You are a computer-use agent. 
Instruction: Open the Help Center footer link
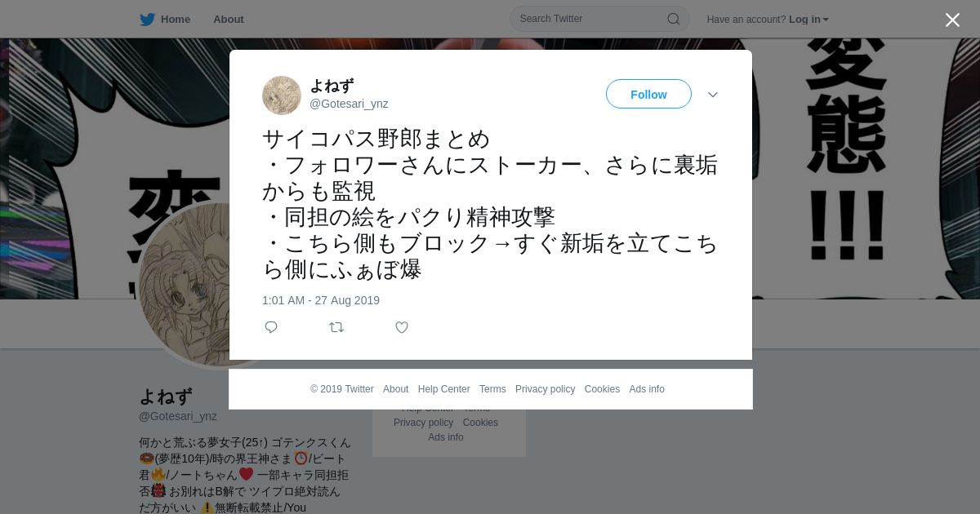tap(443, 389)
